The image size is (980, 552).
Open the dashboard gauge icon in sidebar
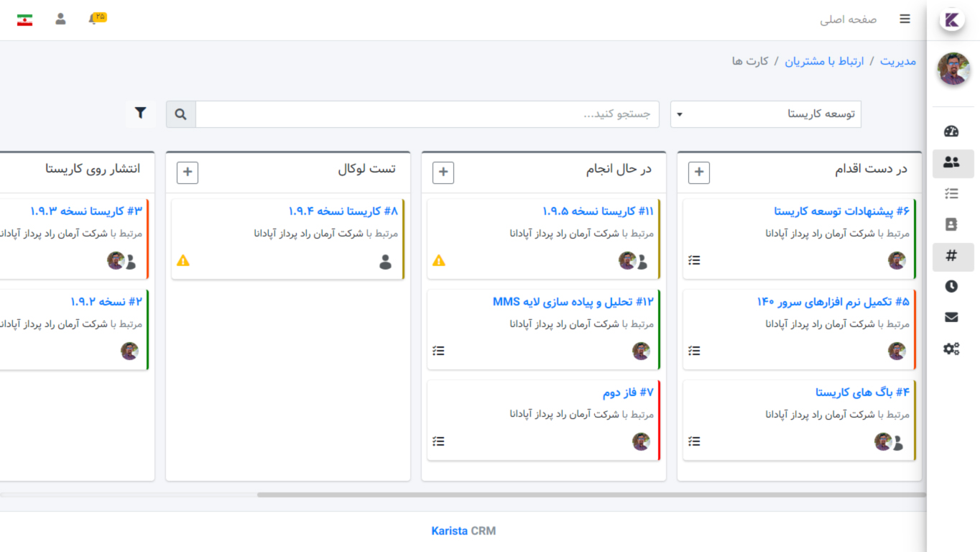point(951,131)
